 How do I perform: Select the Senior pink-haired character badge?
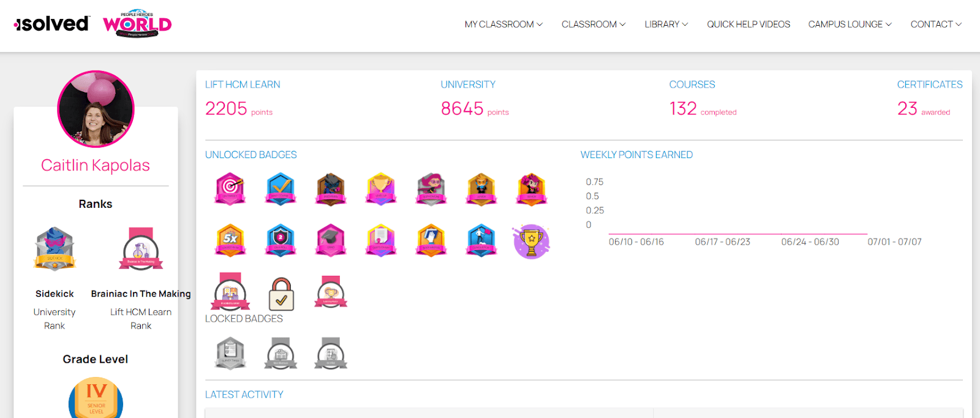point(532,189)
